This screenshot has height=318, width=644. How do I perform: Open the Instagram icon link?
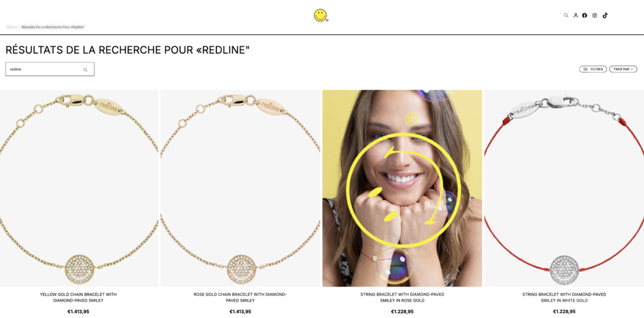594,15
